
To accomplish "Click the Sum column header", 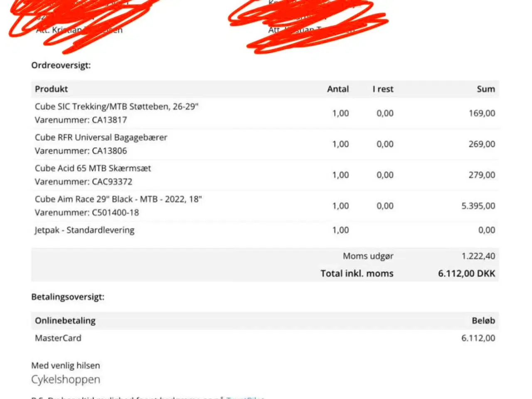I will [x=485, y=89].
